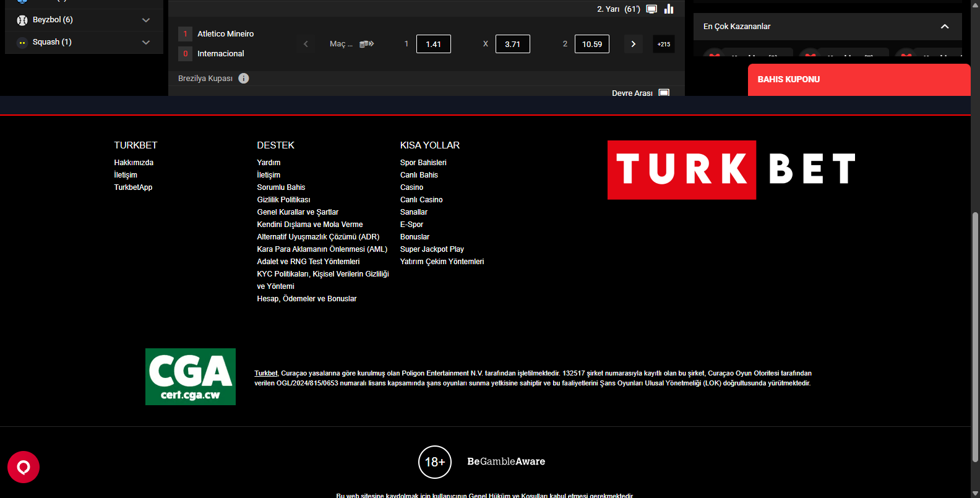The width and height of the screenshot is (980, 498).
Task: Select draw odds 3.71
Action: pos(512,44)
